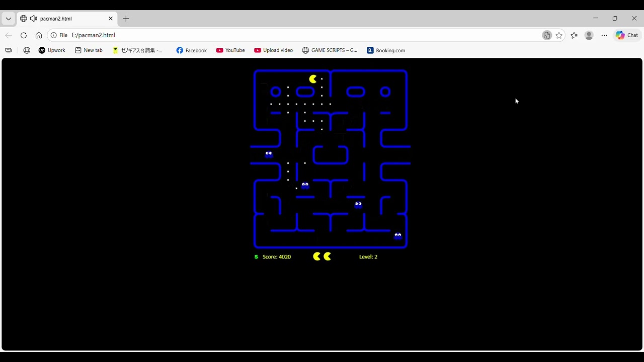Open the Upwork bookmark
Image resolution: width=644 pixels, height=362 pixels.
(52, 50)
